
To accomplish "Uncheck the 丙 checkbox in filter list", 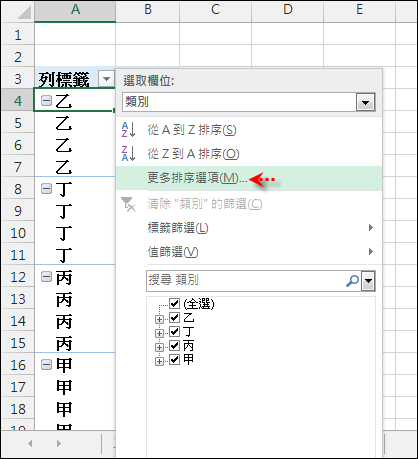I will [174, 346].
